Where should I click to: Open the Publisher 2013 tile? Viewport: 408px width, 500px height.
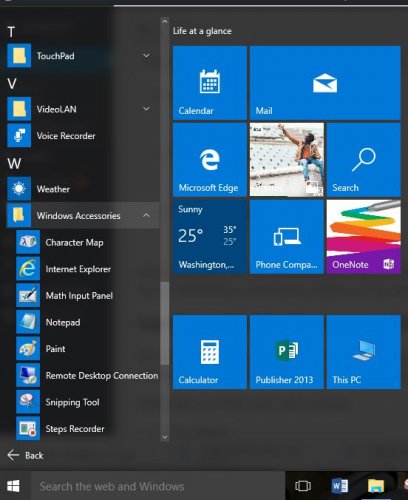point(287,352)
